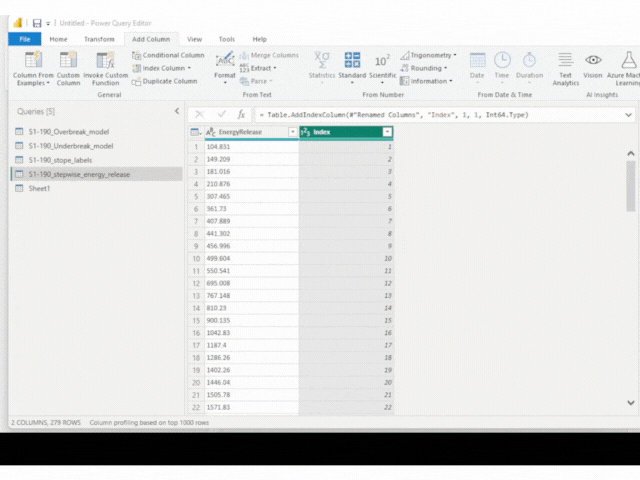Cancel formula edit with X icon
The height and width of the screenshot is (480, 640).
point(200,115)
